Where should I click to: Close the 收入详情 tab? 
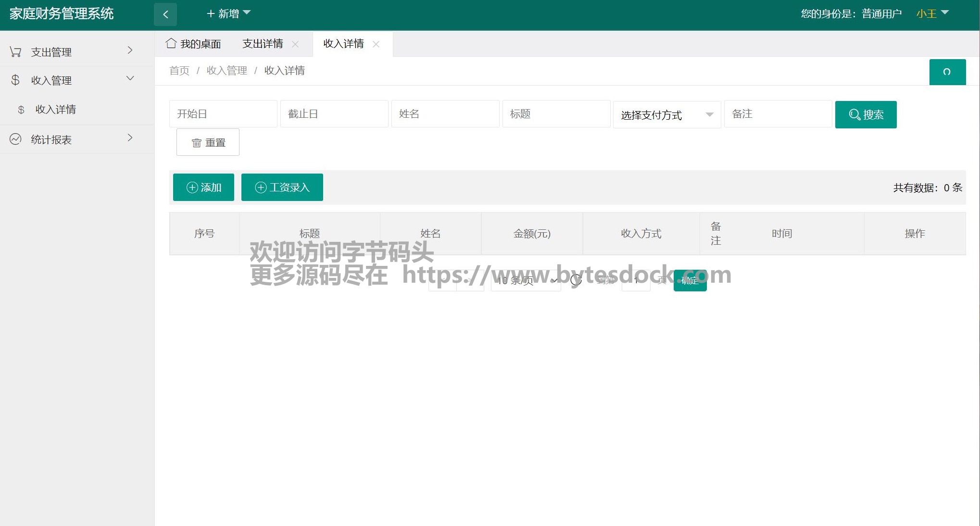pos(376,44)
